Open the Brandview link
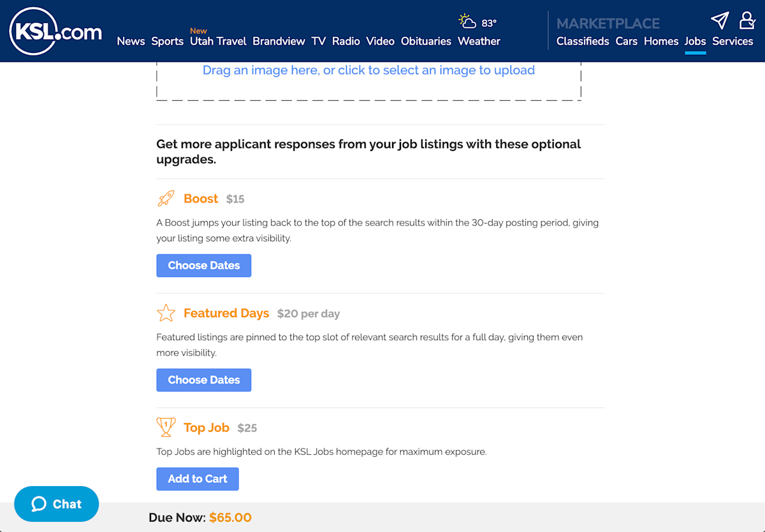The height and width of the screenshot is (532, 765). [279, 41]
